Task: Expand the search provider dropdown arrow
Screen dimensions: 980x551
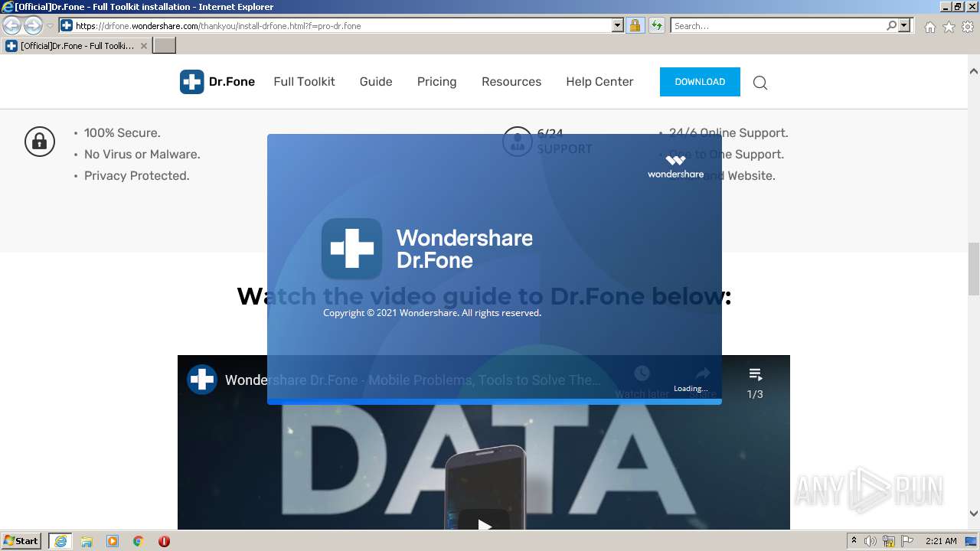Action: (x=905, y=25)
